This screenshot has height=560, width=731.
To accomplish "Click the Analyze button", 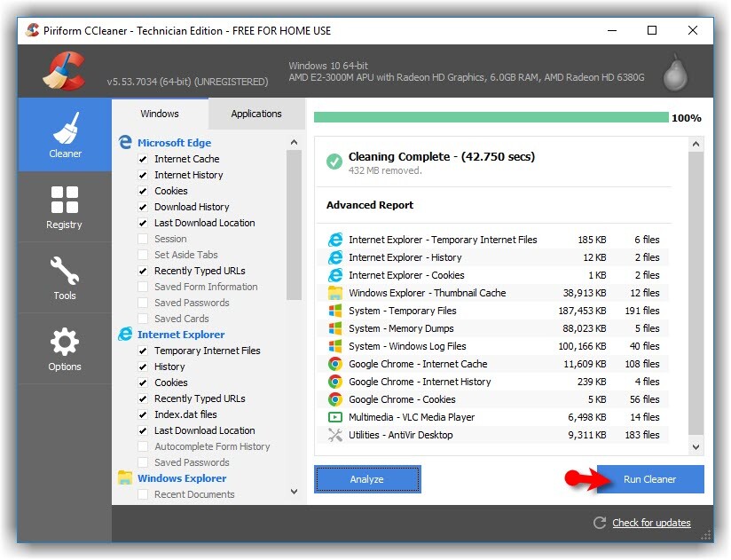I will click(x=367, y=479).
